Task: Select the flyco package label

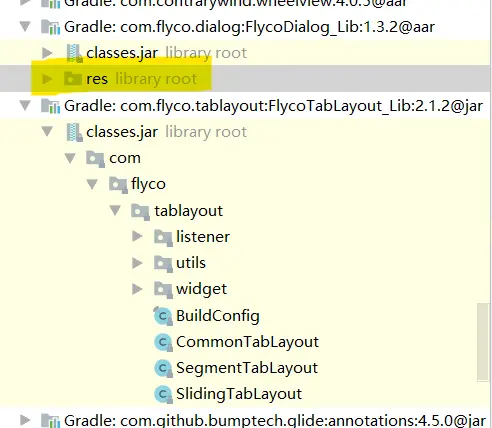Action: tap(148, 184)
